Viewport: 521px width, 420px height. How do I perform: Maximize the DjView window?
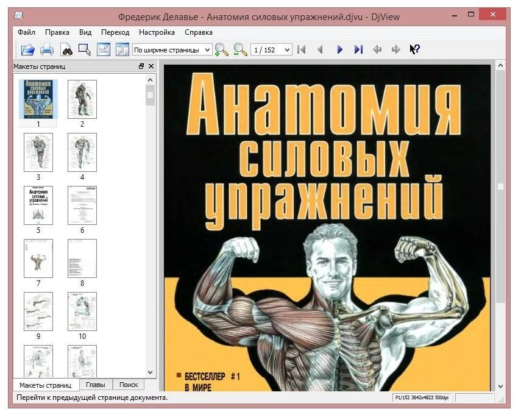(471, 15)
